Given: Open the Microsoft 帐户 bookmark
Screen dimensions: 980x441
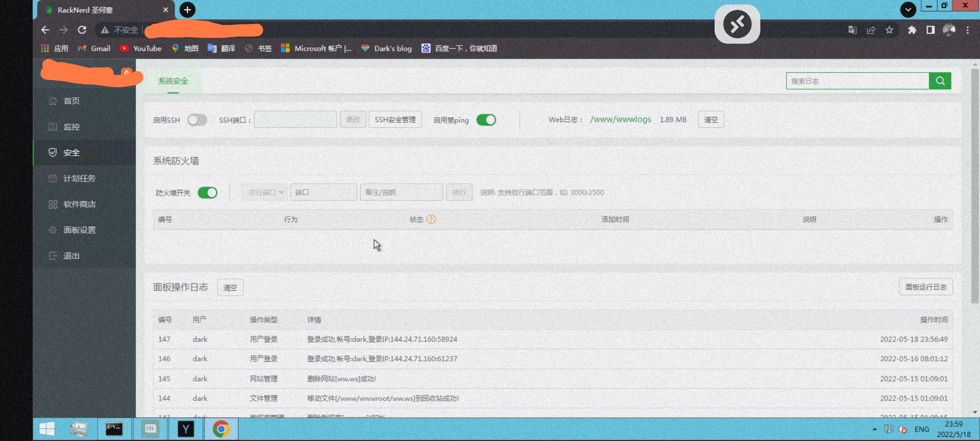Looking at the screenshot, I should tap(316, 48).
